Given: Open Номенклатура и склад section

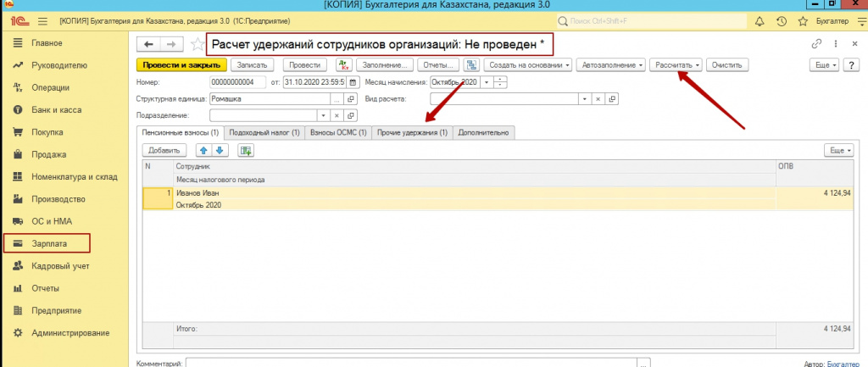Looking at the screenshot, I should tap(75, 176).
